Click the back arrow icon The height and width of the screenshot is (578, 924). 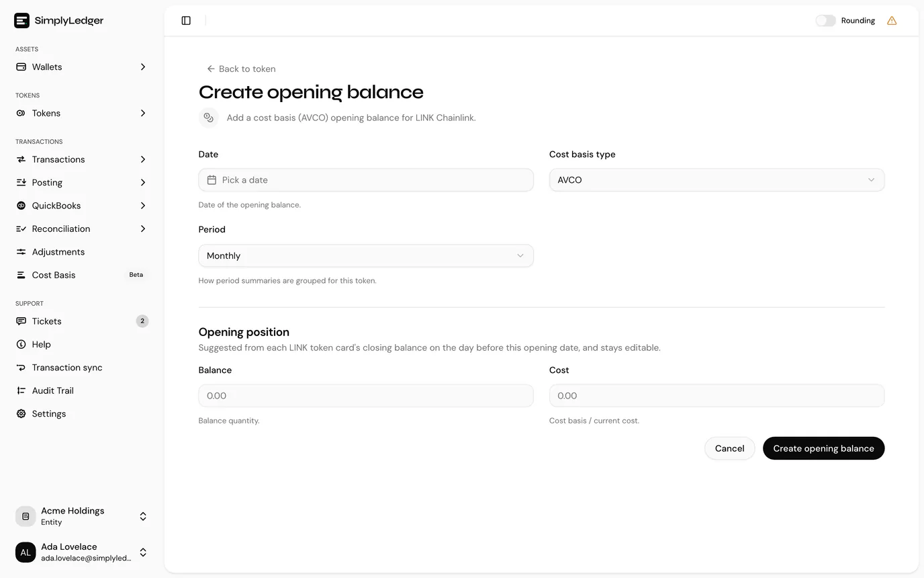[x=211, y=69]
